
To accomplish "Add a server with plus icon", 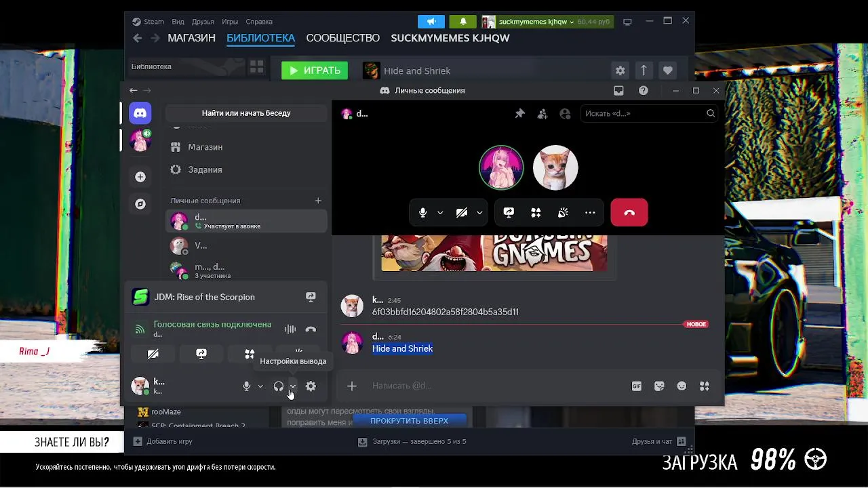I will [140, 177].
